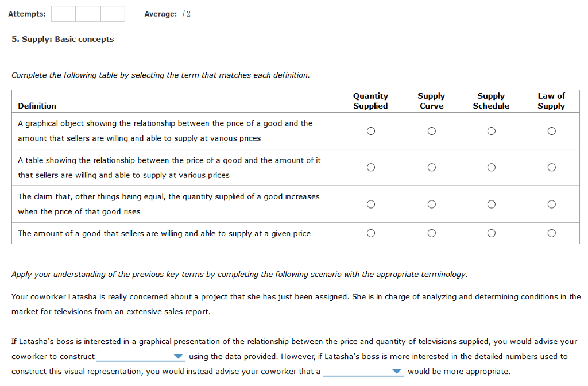Viewport: 588px width, 386px height.
Task: Select Quantity Supplied for the graphical object definition
Action: pos(370,130)
